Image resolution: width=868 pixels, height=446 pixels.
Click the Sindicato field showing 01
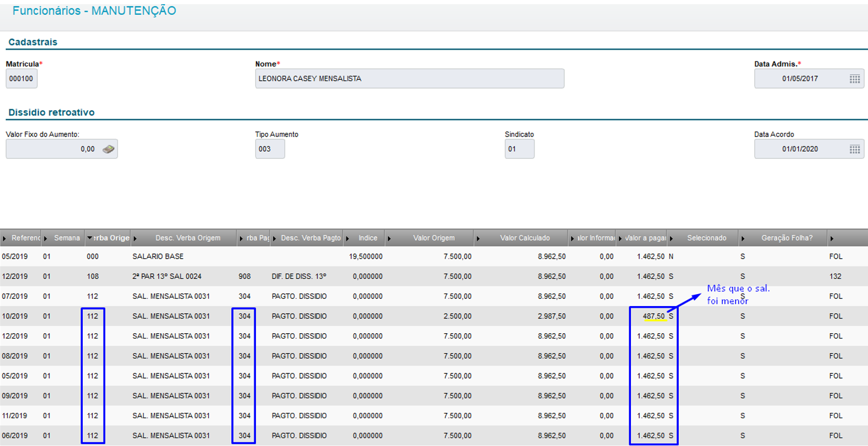tap(520, 149)
